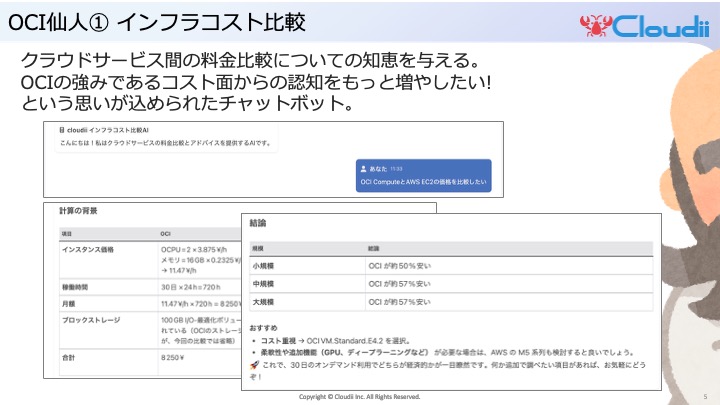720x405 pixels.
Task: Click the おすすめ recommendation heading
Action: point(263,327)
